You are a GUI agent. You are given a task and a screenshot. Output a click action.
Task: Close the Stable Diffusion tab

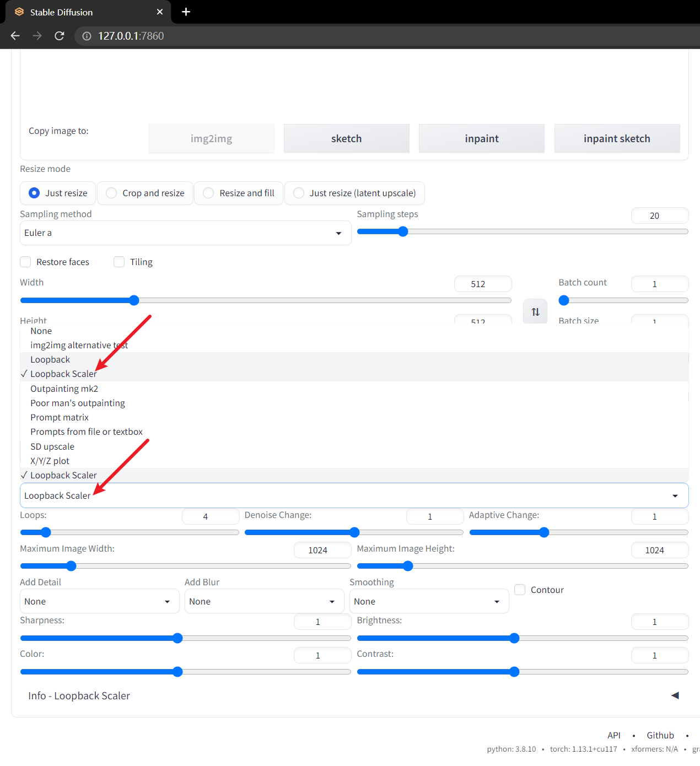(160, 12)
